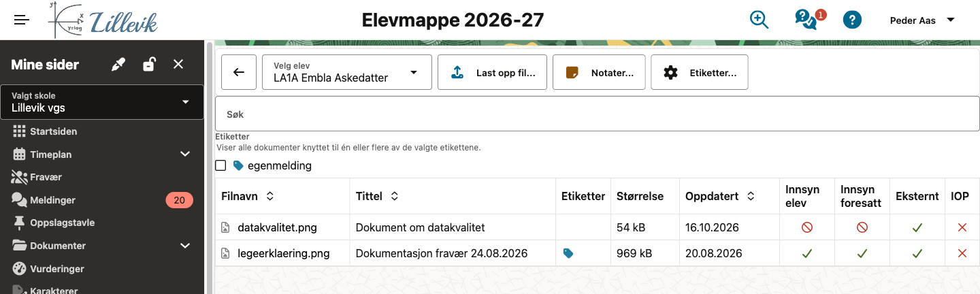The image size is (980, 294).
Task: Open Peder Aas user menu
Action: tap(921, 20)
